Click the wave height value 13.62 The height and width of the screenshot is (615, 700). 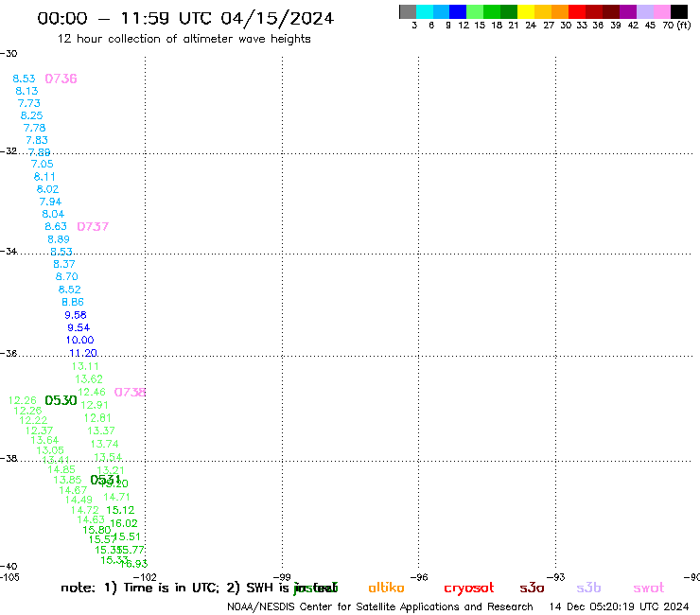(89, 379)
